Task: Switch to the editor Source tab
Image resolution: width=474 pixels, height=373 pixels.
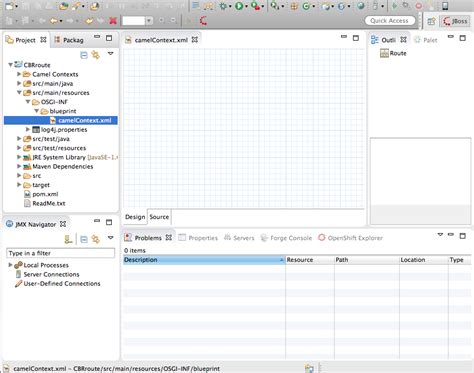Action: tap(159, 217)
